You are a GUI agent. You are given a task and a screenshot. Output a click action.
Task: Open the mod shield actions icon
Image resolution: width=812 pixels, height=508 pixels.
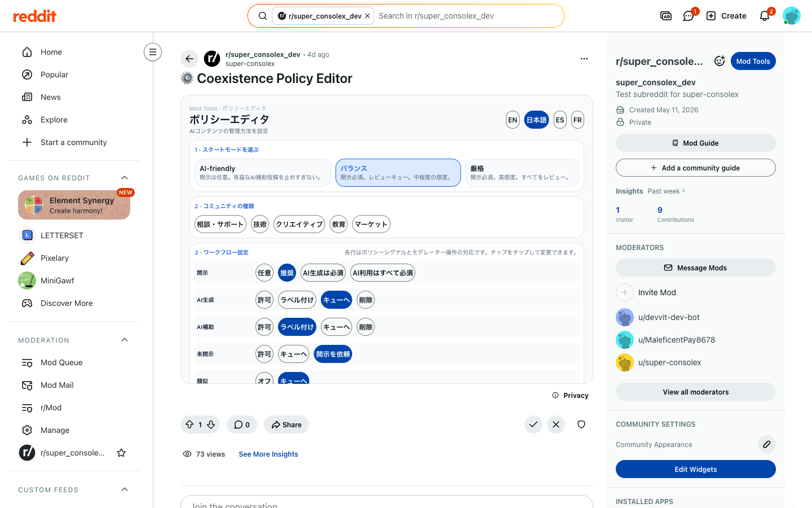581,424
